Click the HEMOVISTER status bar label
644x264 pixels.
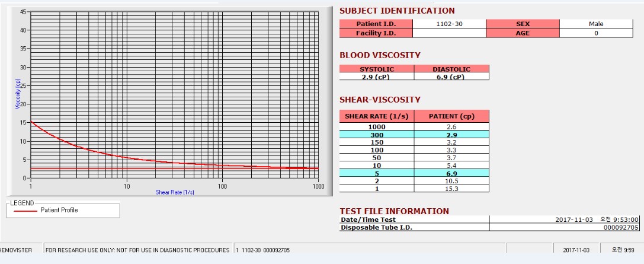(17, 250)
